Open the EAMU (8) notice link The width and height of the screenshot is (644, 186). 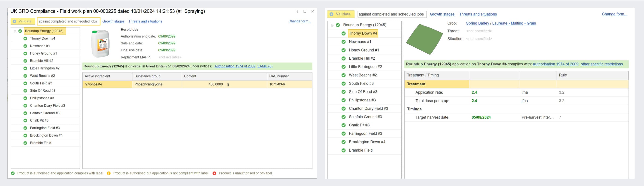pos(265,66)
